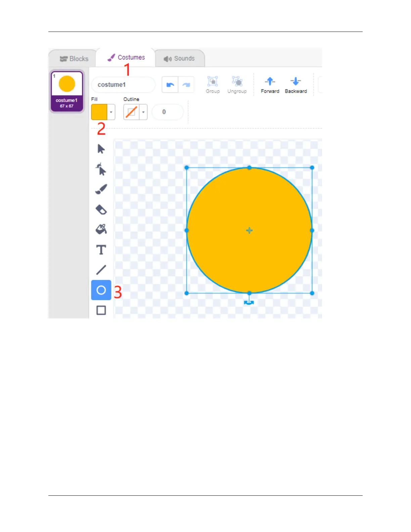Move shape Forward one layer
411x532 pixels.
[x=270, y=85]
